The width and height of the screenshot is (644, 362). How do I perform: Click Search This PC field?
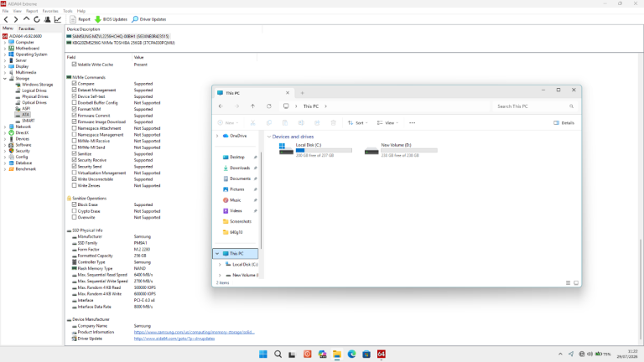(534, 106)
